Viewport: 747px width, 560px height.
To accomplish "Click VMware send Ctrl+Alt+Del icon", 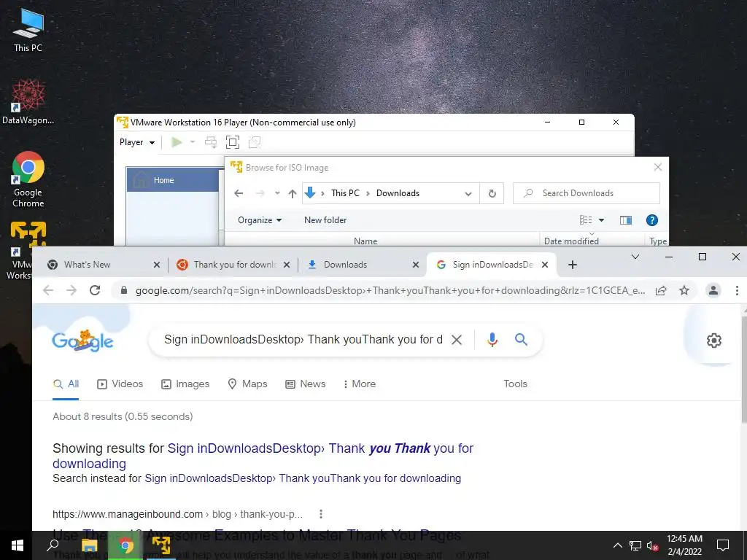I will point(211,142).
